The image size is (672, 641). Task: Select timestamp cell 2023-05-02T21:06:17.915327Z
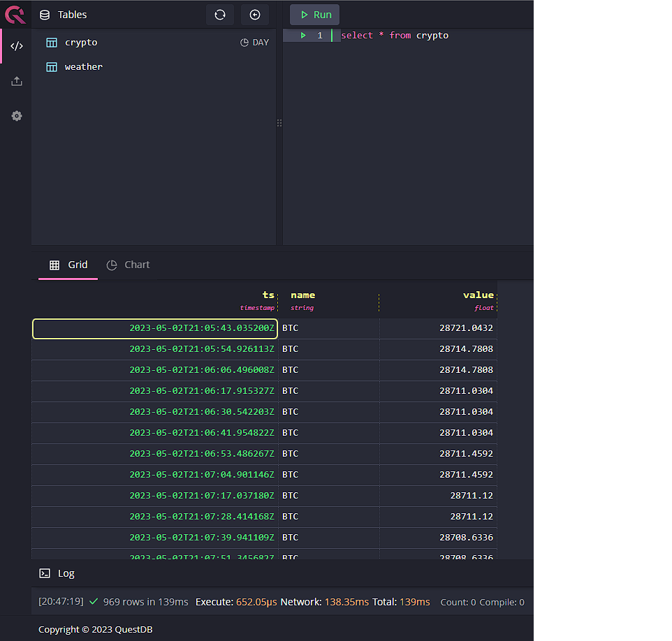tap(155, 391)
